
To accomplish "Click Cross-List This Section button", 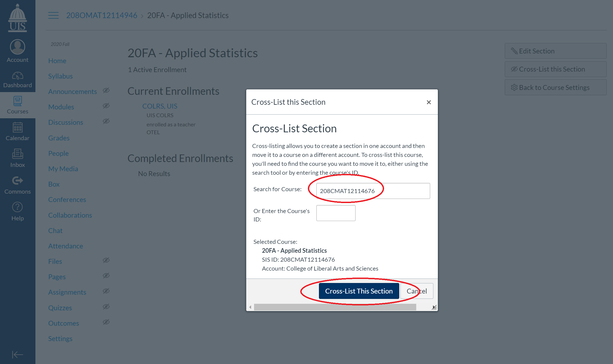I will coord(359,291).
